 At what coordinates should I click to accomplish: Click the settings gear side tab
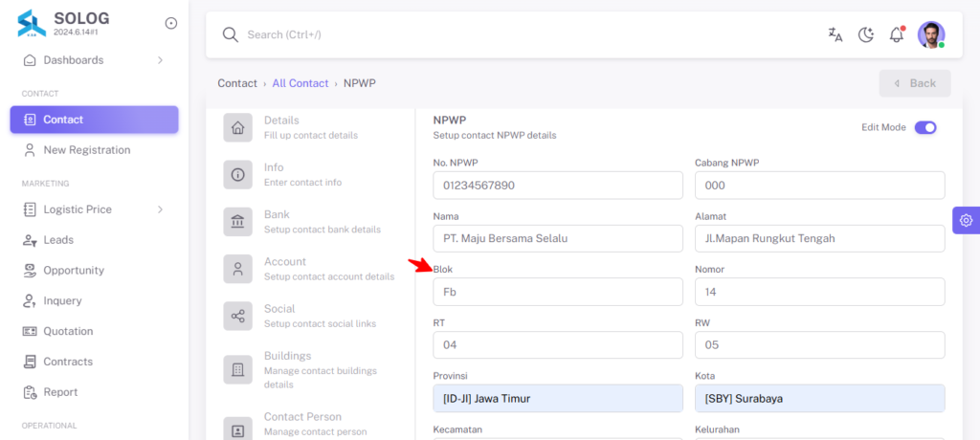point(967,220)
